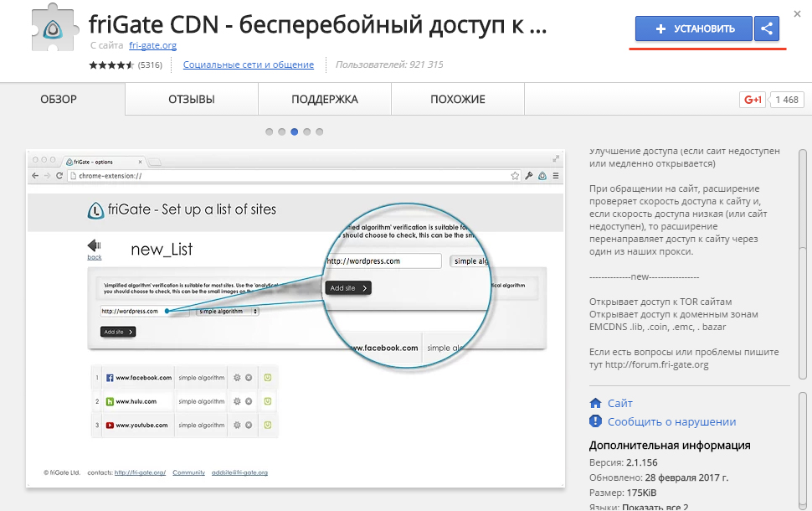Select the fifth screenshot carousel dot
The height and width of the screenshot is (511, 812).
point(320,132)
